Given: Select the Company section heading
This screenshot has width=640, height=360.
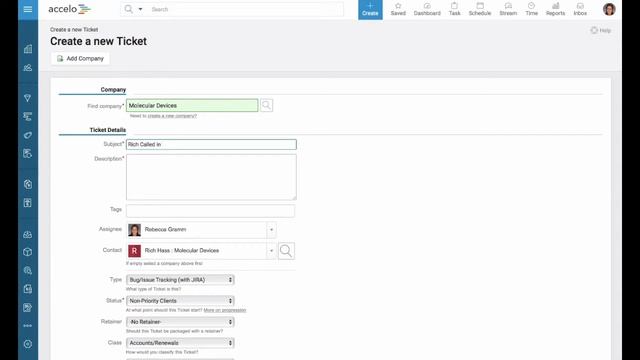Looking at the screenshot, I should click(x=113, y=89).
